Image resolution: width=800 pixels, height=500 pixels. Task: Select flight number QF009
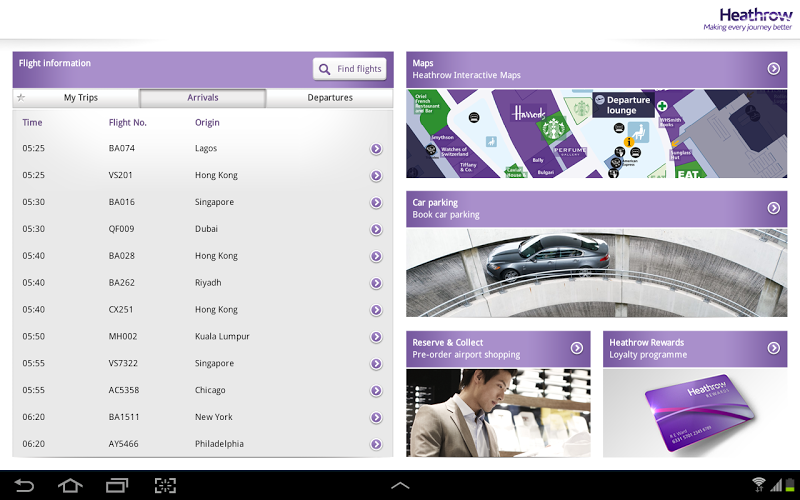click(121, 229)
